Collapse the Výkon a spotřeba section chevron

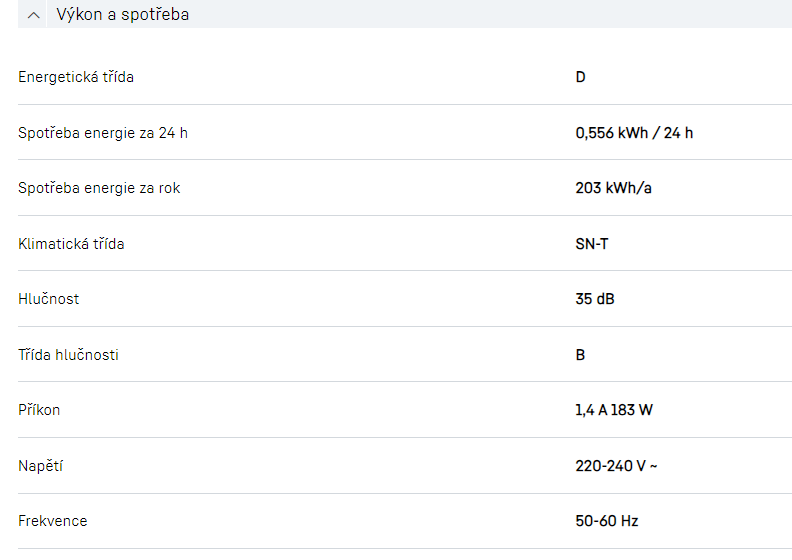[35, 15]
